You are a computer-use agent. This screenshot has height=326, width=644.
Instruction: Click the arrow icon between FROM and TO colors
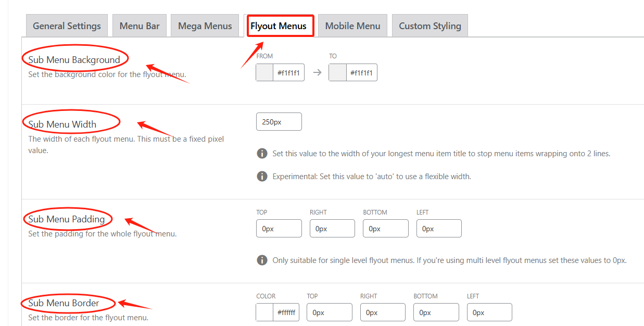(x=318, y=72)
